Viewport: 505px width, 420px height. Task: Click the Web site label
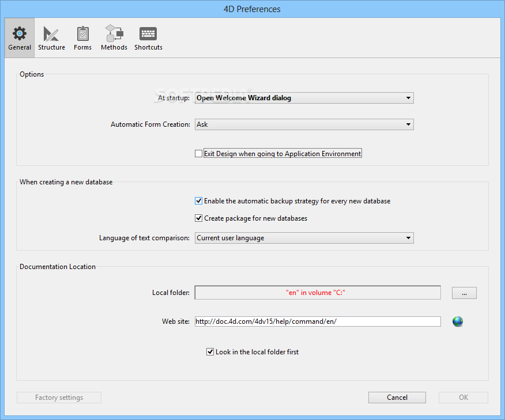(x=175, y=321)
